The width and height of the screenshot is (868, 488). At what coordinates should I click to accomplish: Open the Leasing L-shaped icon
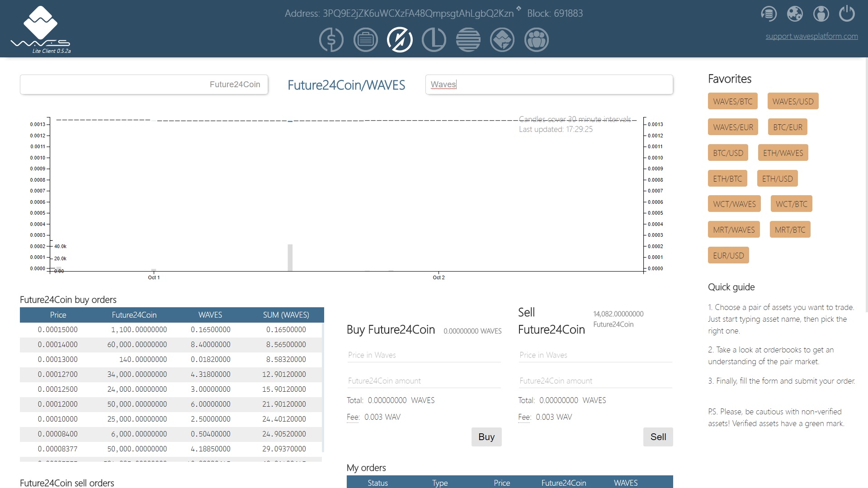tap(434, 40)
